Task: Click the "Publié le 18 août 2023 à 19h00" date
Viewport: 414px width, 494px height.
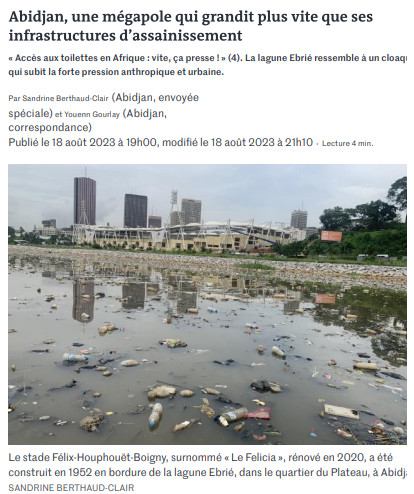Action: (82, 143)
